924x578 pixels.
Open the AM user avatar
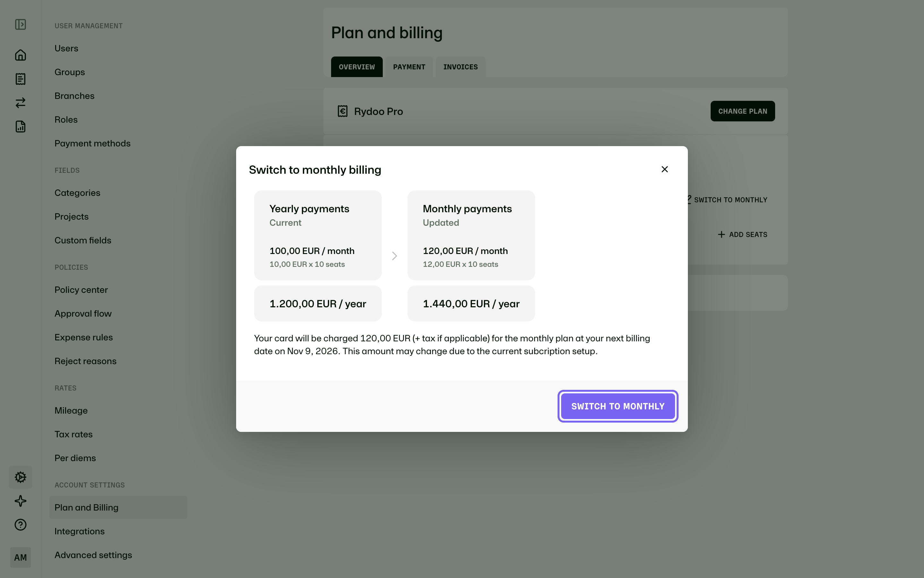pos(20,557)
